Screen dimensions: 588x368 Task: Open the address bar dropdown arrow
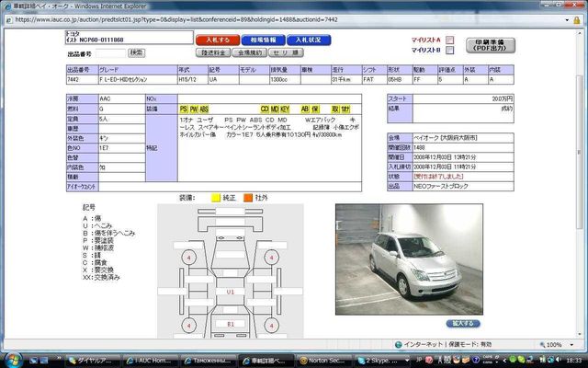click(x=567, y=20)
